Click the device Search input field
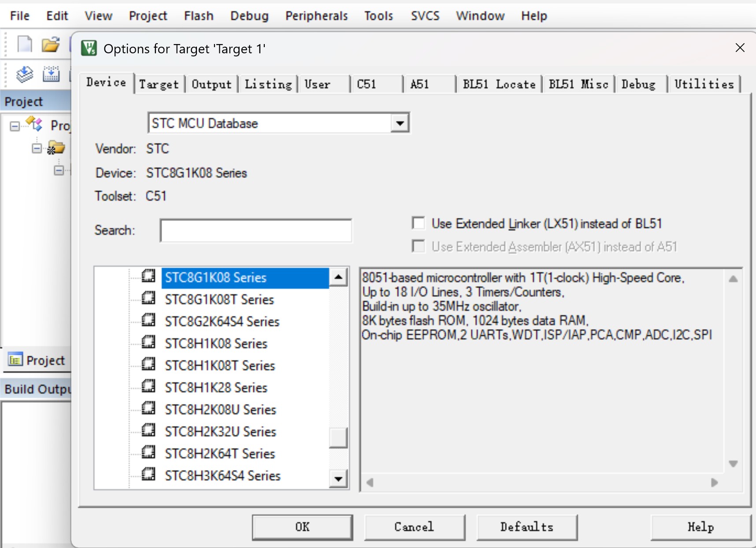This screenshot has height=548, width=756. [x=256, y=230]
